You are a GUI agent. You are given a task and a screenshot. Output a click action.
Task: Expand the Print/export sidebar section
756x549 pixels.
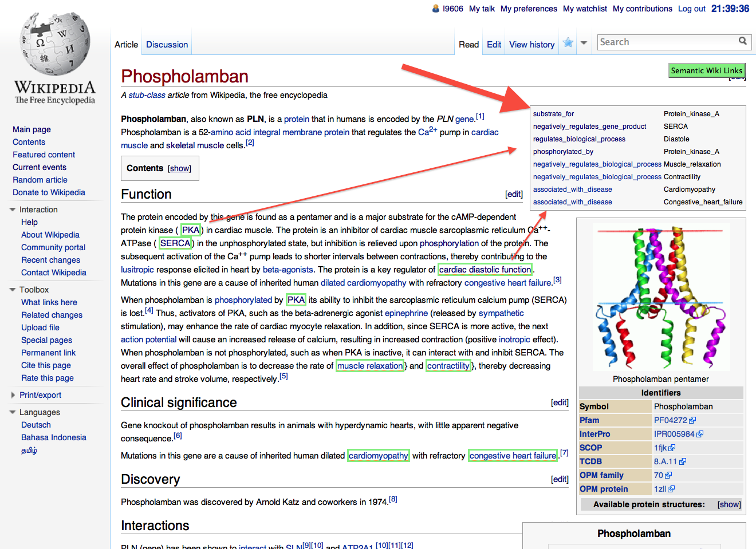pyautogui.click(x=13, y=395)
